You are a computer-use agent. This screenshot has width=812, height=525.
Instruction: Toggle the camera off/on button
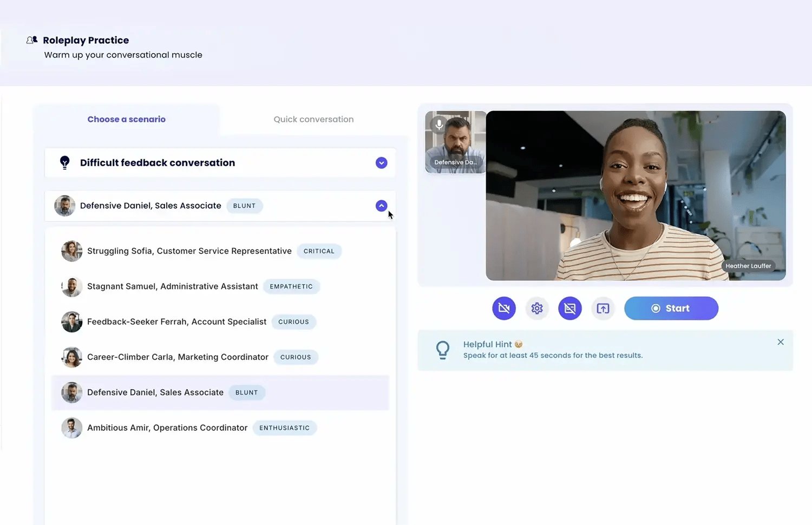504,309
